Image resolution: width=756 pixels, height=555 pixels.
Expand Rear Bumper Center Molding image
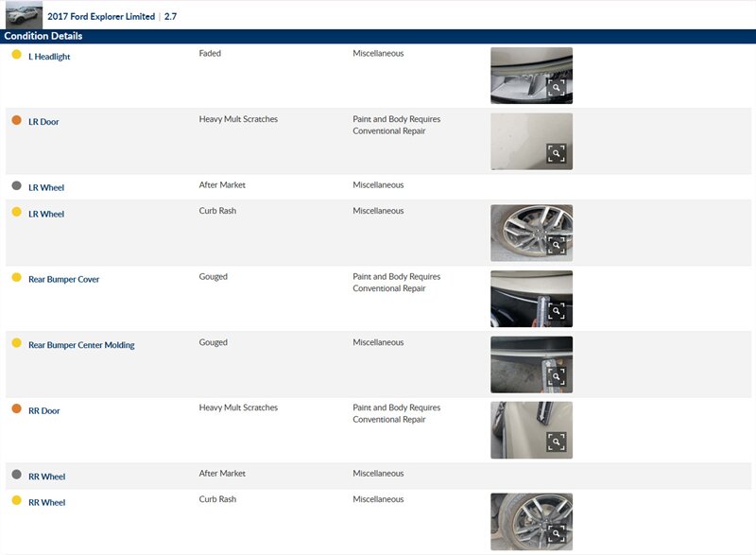click(x=557, y=376)
